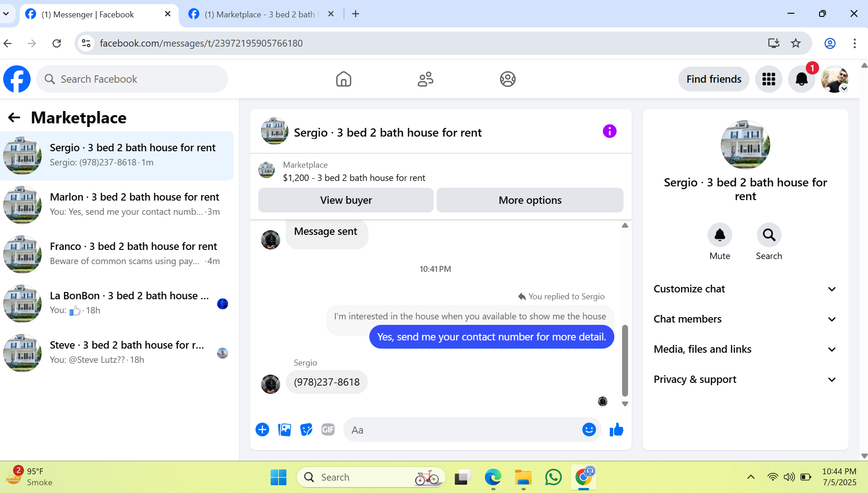868x493 pixels.
Task: Open the Windows Start menu
Action: tap(278, 477)
